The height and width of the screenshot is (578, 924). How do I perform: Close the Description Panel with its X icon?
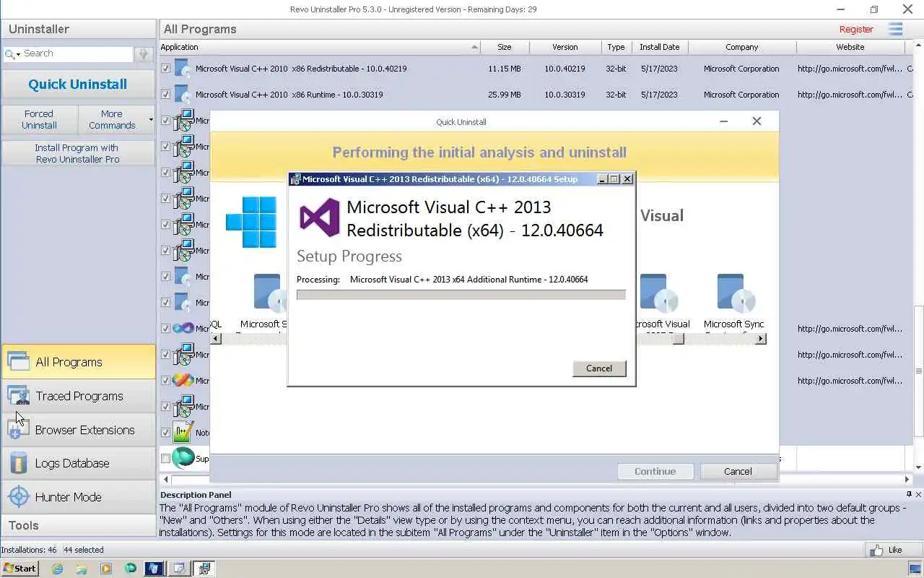[x=918, y=494]
